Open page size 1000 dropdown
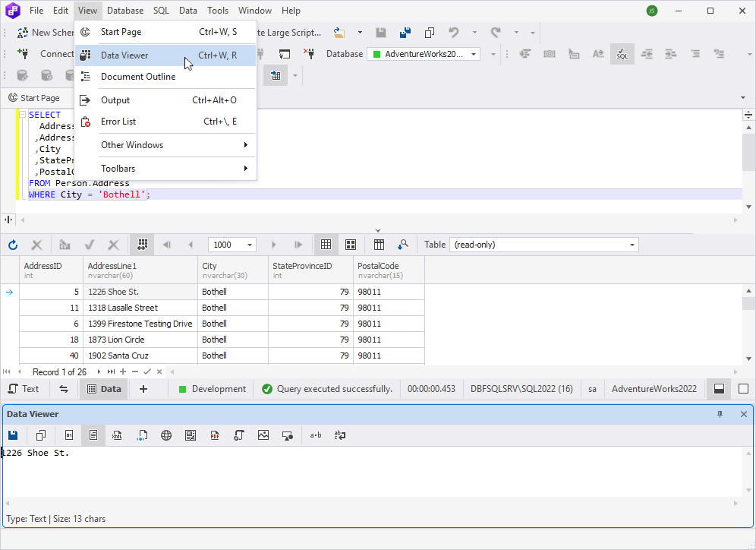Image resolution: width=756 pixels, height=550 pixels. (250, 245)
